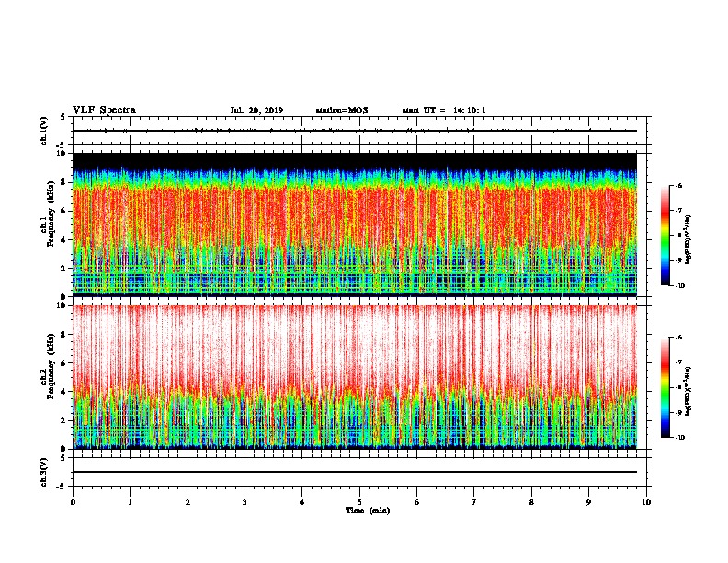The width and height of the screenshot is (728, 563).
Task: Click time axis tick label '8'
Action: click(x=531, y=501)
